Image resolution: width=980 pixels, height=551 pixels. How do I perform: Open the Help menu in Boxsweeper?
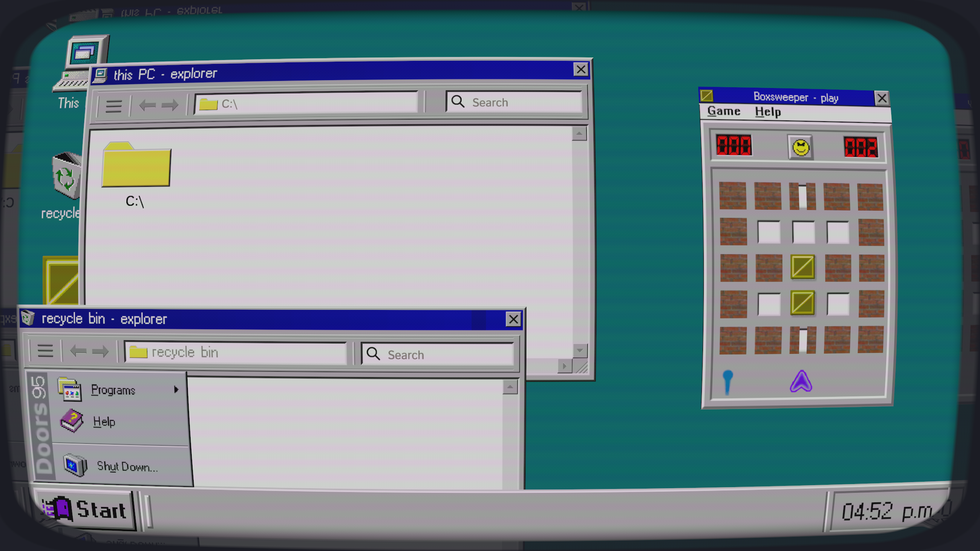point(768,112)
